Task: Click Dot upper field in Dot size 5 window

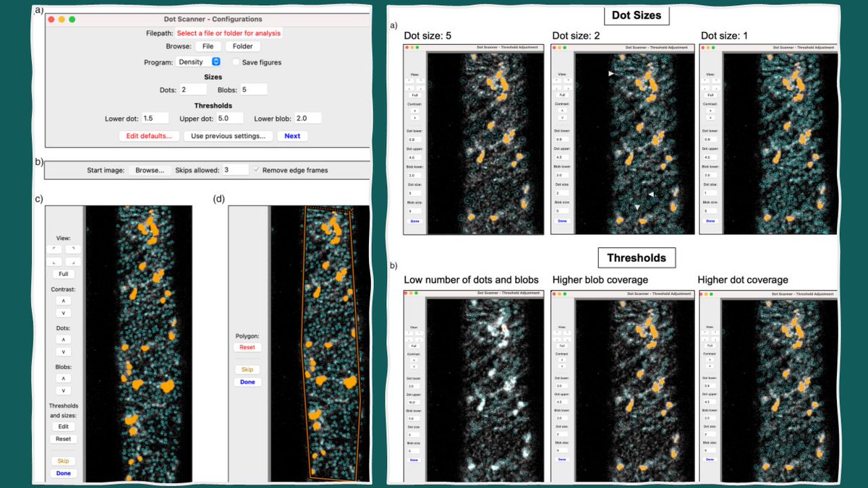Action: pyautogui.click(x=414, y=158)
